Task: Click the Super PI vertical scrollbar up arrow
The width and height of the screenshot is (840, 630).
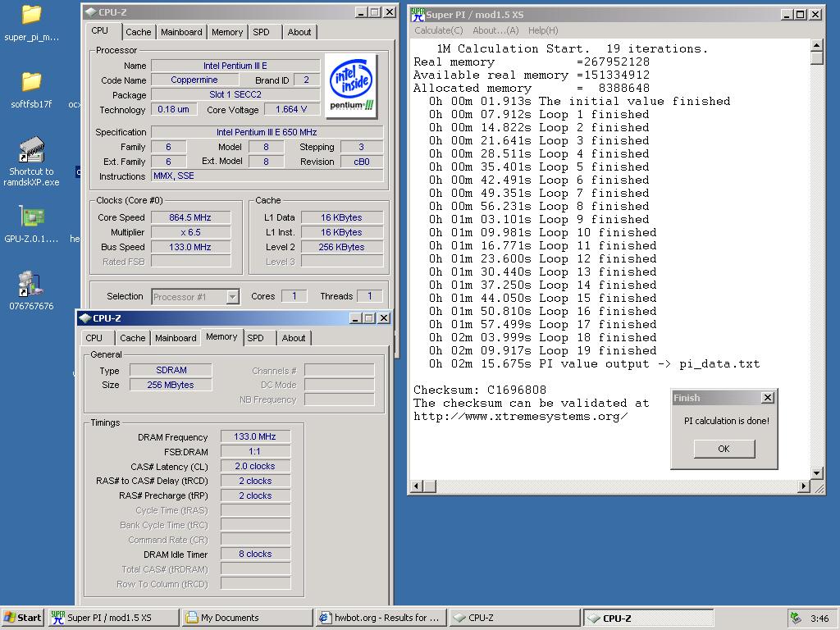Action: pos(816,45)
